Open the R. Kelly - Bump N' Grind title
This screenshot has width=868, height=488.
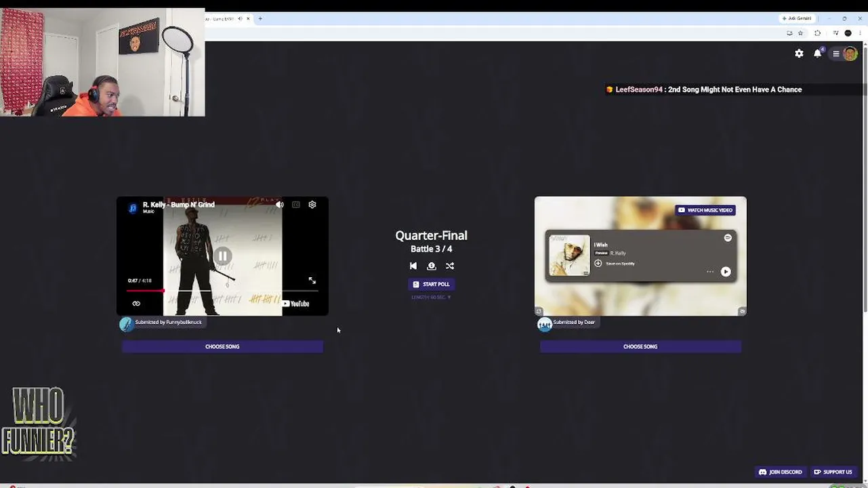coord(179,205)
